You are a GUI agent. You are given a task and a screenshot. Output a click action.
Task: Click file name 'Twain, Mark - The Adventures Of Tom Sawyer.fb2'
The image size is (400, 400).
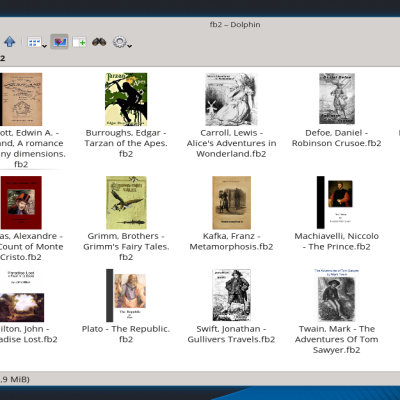[337, 339]
